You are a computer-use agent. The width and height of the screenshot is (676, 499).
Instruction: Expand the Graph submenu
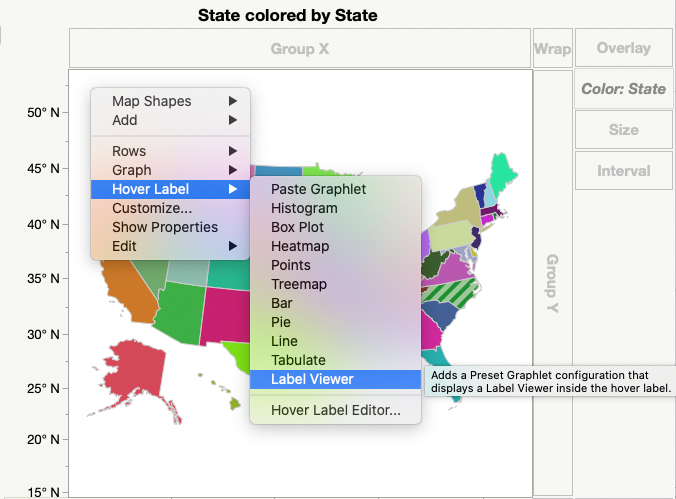click(170, 170)
